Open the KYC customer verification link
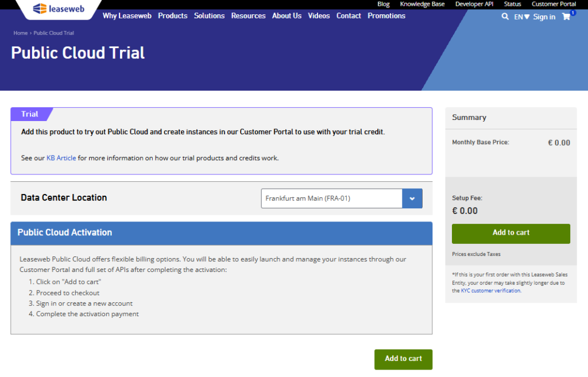 (490, 290)
